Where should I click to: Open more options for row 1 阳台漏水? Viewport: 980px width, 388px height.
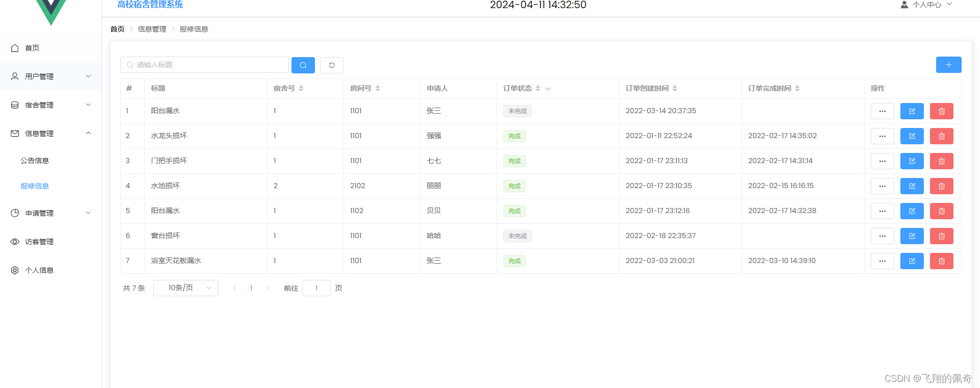(882, 111)
